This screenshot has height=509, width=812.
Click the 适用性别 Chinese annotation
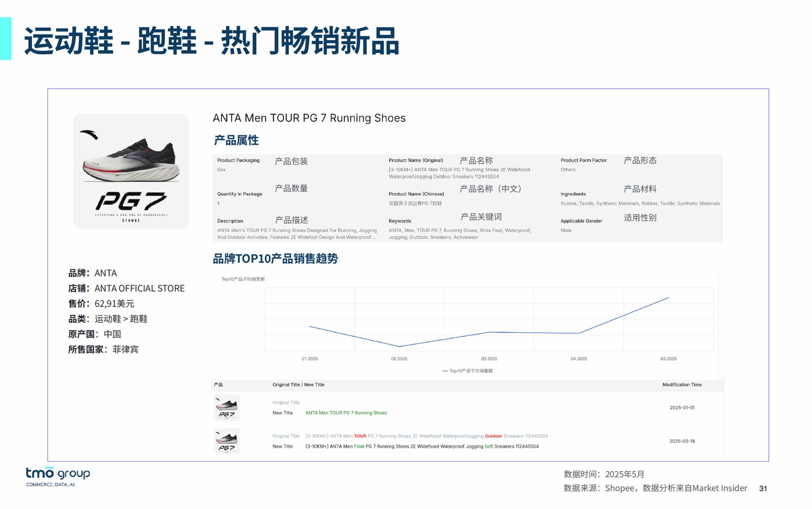click(640, 218)
